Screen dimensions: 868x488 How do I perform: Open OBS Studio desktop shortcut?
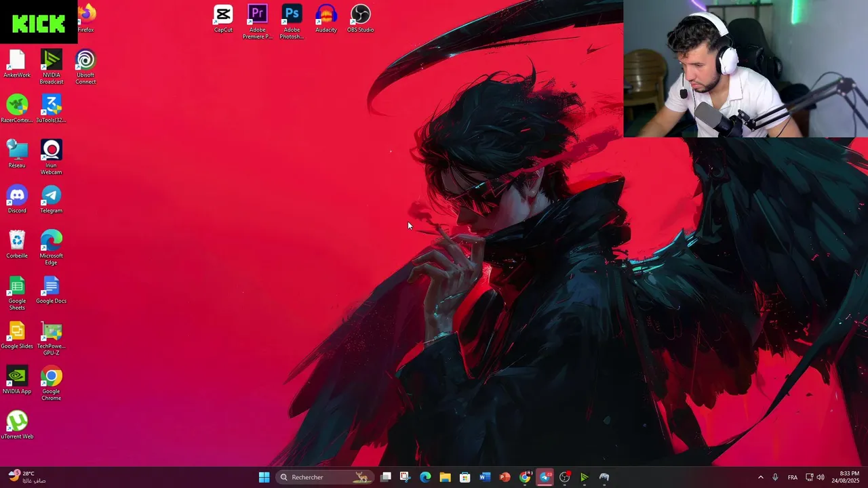361,18
